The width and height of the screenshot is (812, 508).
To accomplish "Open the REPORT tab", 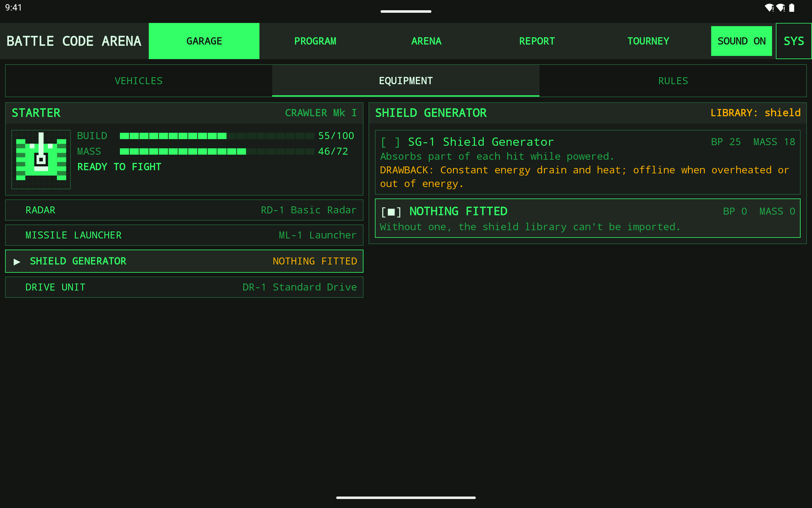I will point(537,41).
